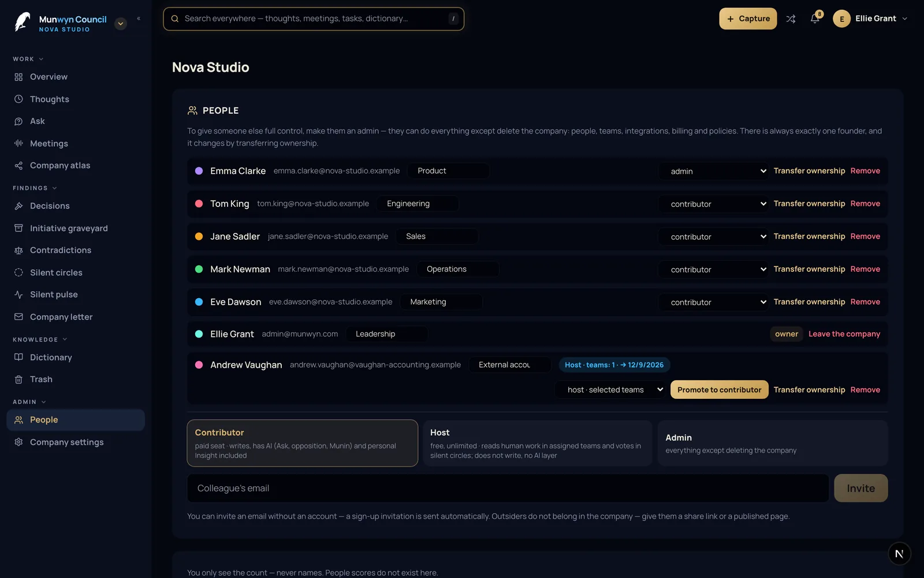Open the workspace switcher chevron beside Munwyn Council
Screen dimensions: 924x578
[x=121, y=24]
